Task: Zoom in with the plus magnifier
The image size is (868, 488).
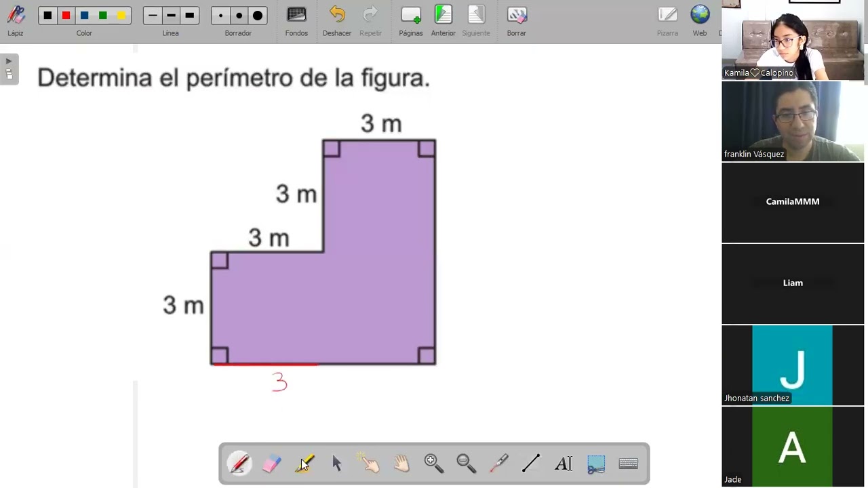Action: point(434,464)
